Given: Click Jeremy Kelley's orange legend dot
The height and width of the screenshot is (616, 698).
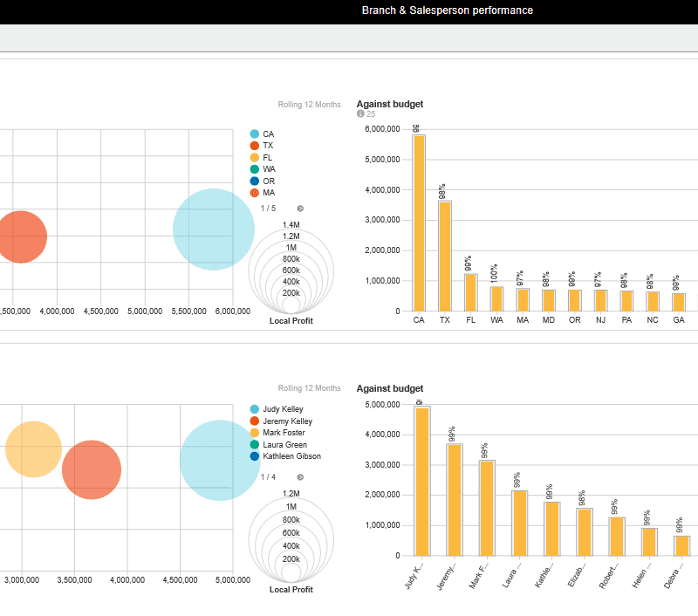Looking at the screenshot, I should coord(256,421).
